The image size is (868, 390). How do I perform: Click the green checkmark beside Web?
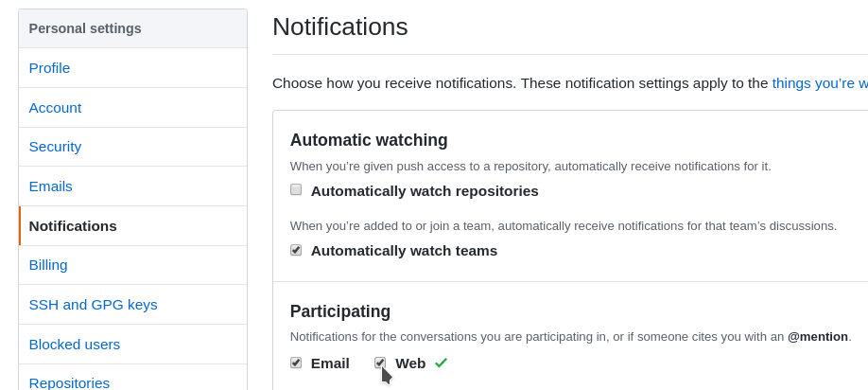(441, 363)
